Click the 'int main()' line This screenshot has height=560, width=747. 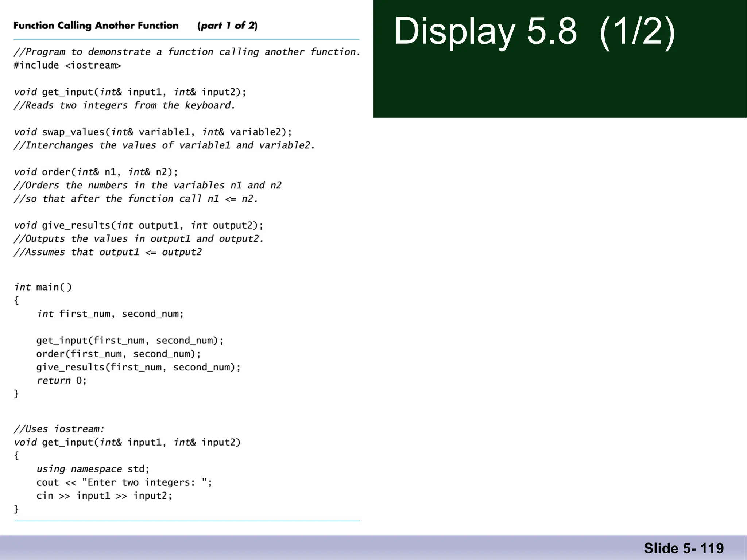click(x=43, y=287)
